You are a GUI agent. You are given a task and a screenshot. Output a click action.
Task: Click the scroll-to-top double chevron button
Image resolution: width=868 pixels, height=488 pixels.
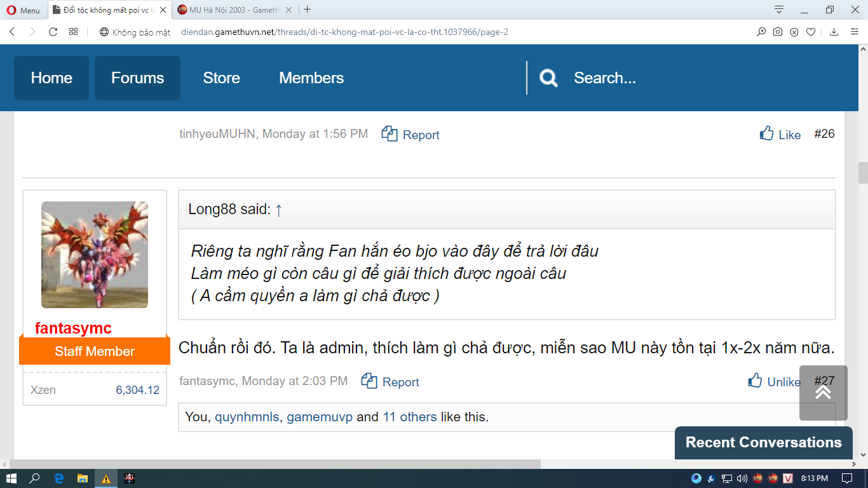click(823, 393)
